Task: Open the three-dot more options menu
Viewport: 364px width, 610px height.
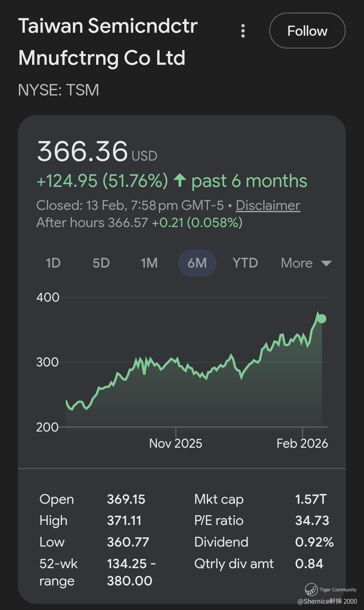Action: (243, 31)
